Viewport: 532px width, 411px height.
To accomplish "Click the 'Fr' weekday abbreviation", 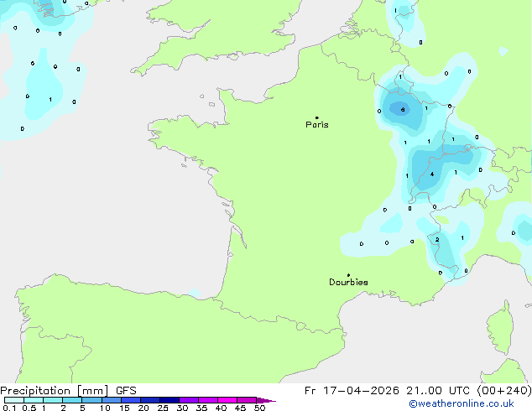I will [x=310, y=391].
